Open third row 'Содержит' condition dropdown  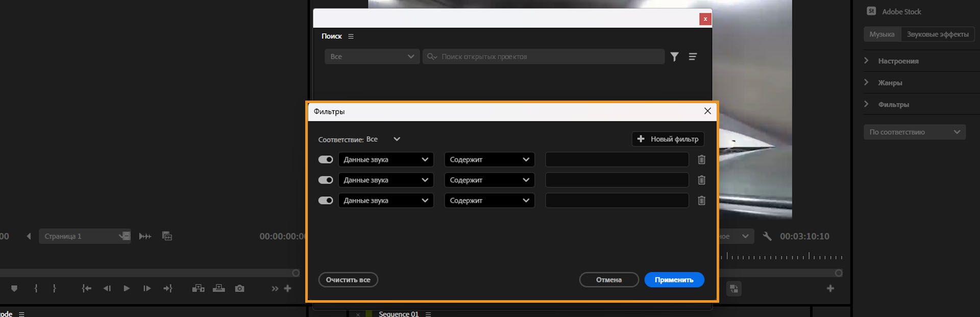[489, 201]
